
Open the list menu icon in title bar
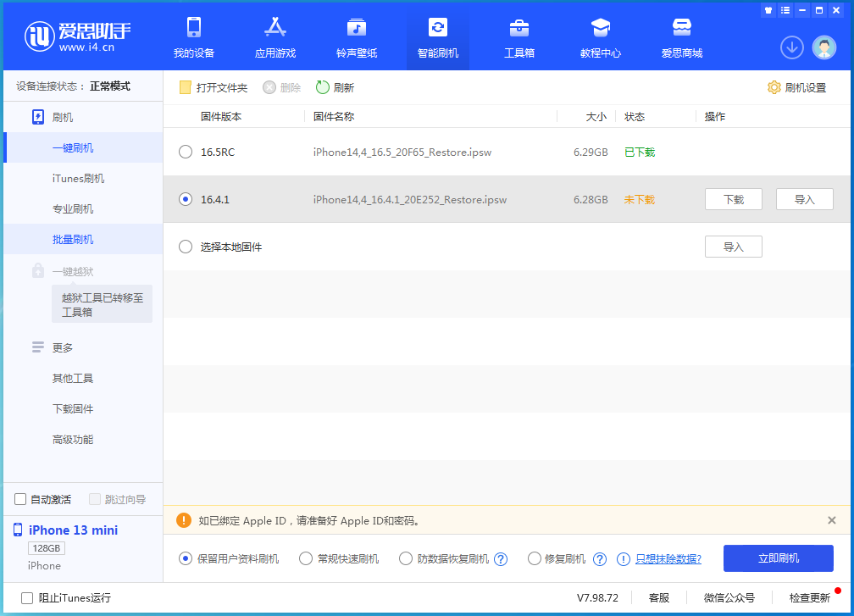click(785, 10)
